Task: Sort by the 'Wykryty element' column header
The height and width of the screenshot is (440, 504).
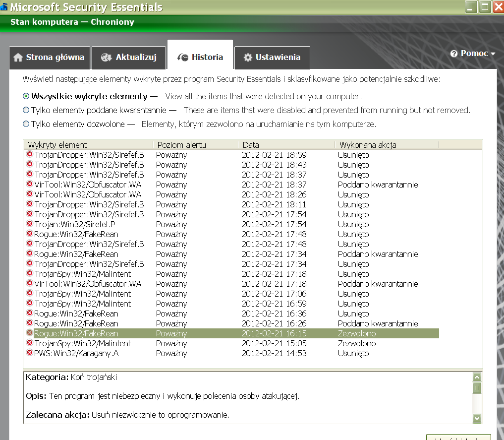Action: tap(88, 145)
